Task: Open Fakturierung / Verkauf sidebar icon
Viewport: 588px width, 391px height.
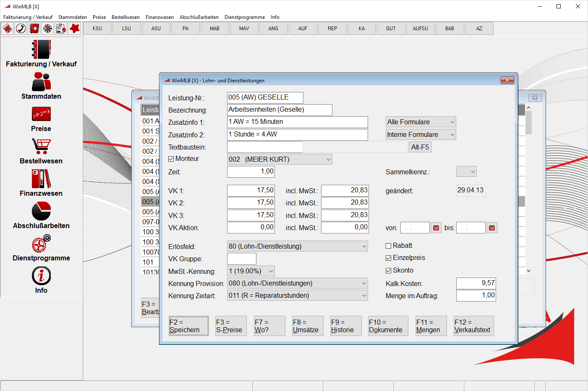Action: pyautogui.click(x=41, y=50)
